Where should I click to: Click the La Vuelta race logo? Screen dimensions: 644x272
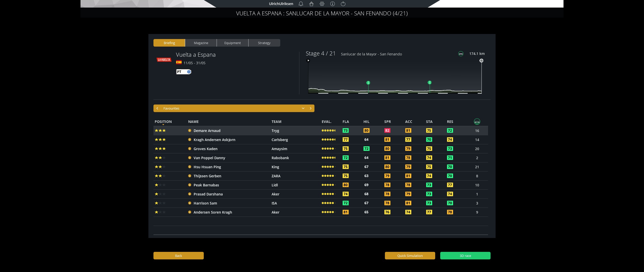(164, 60)
